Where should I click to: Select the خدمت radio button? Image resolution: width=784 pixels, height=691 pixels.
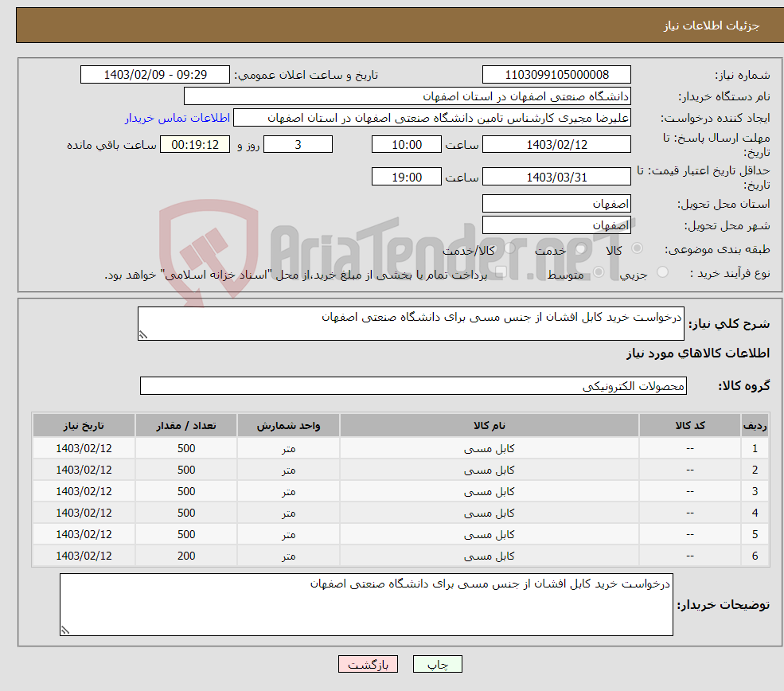pyautogui.click(x=580, y=248)
